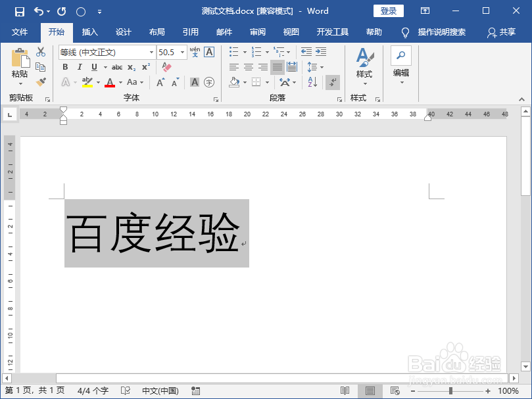Switch to the 开发工具 tab
Image resolution: width=532 pixels, height=399 pixels.
[333, 32]
